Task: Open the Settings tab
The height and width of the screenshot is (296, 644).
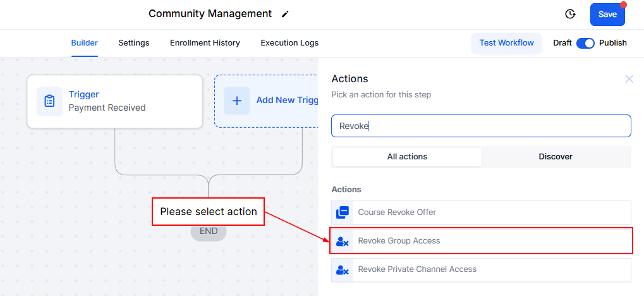Action: click(134, 43)
